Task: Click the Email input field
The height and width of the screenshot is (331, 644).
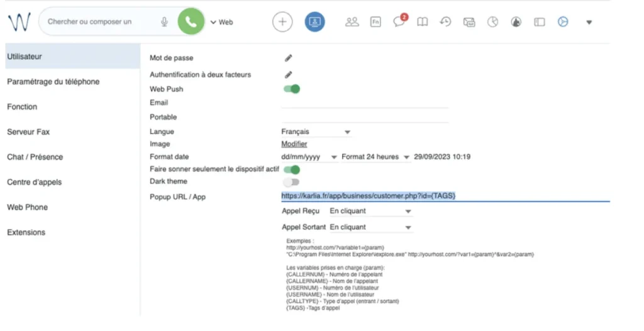Action: click(x=365, y=103)
